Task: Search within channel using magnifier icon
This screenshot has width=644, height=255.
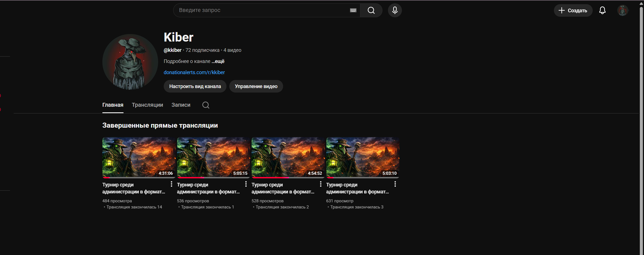Action: click(206, 105)
